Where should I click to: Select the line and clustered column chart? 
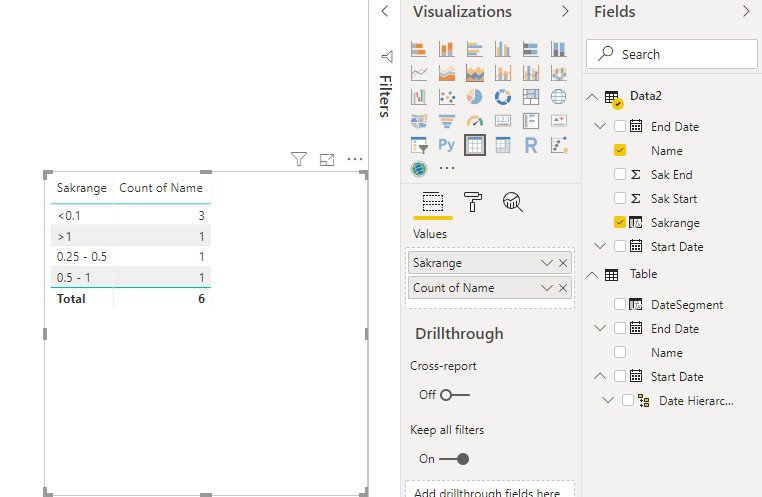tap(531, 73)
